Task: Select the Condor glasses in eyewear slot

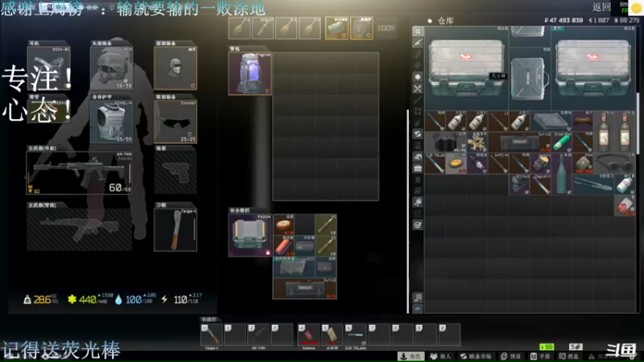Action: (175, 121)
